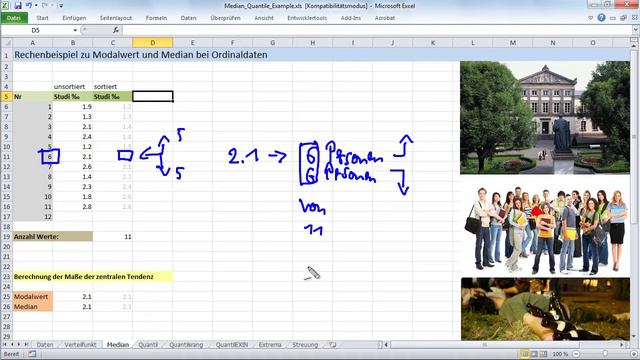Screen dimensions: 640x360
Task: Click the vertical scrollbar thumb
Action: click(x=635, y=137)
